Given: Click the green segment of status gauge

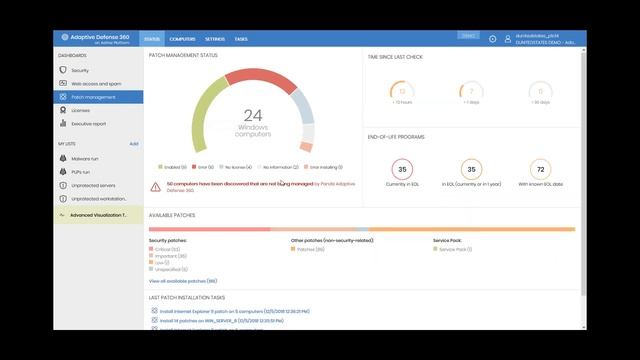Looking at the screenshot, I should (x=204, y=112).
